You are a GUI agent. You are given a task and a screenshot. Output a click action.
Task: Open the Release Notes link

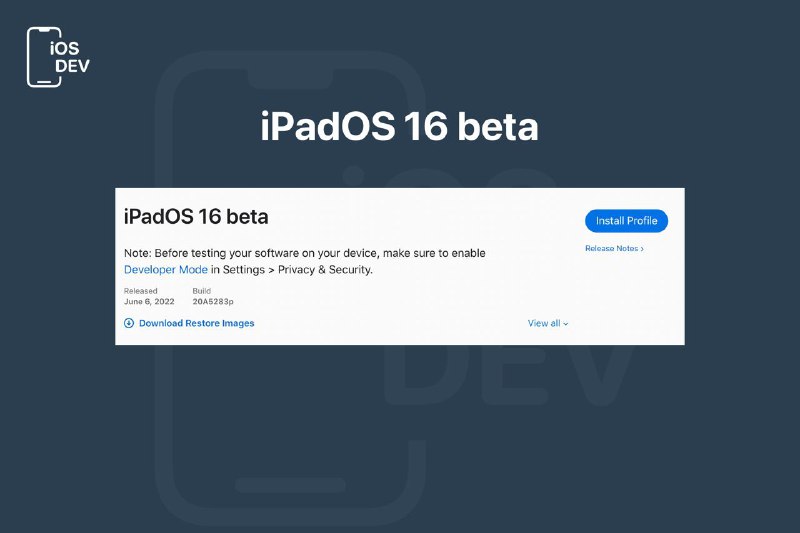614,248
